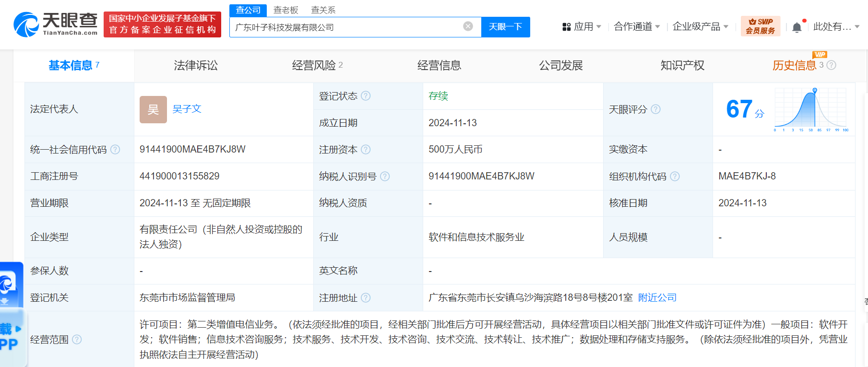The width and height of the screenshot is (868, 367).
Task: Click the 天眼评分 score distribution chart
Action: 810,110
